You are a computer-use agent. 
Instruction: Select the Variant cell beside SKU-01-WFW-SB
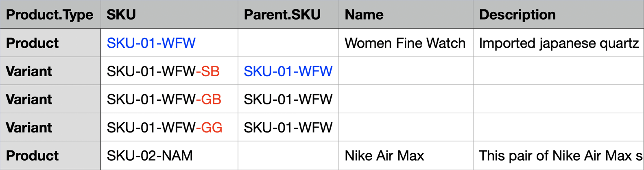[x=29, y=71]
